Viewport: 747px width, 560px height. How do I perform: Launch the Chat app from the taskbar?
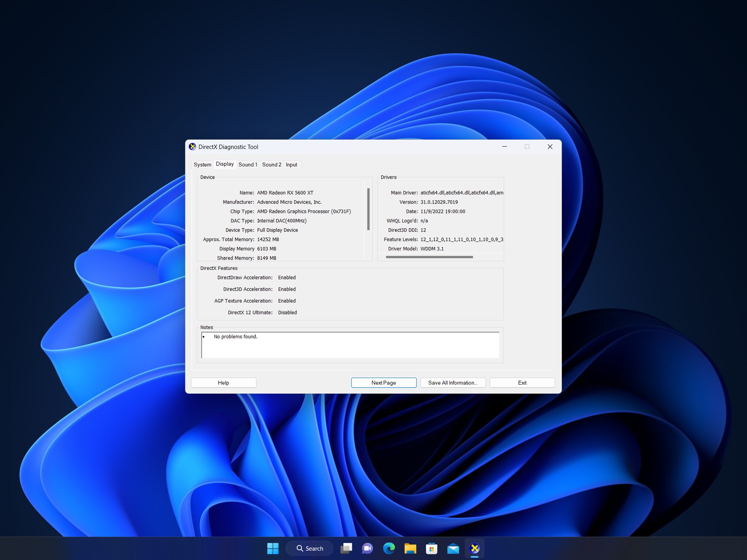(367, 548)
